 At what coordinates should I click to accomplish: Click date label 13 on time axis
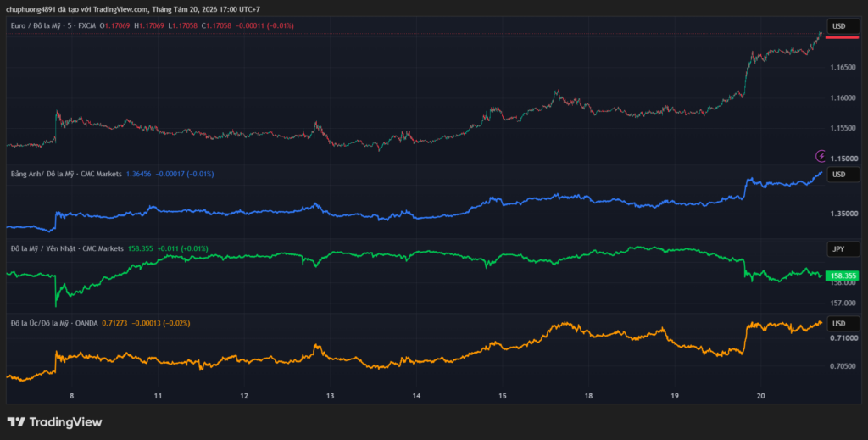point(331,396)
